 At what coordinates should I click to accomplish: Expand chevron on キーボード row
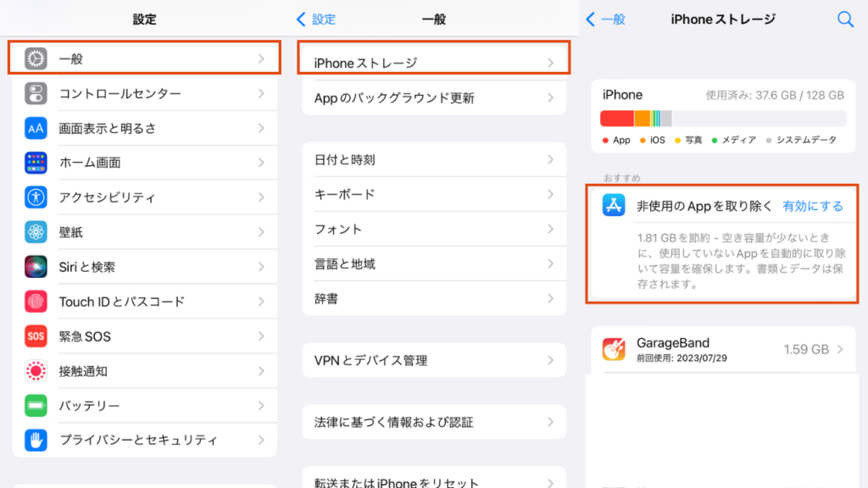(551, 195)
